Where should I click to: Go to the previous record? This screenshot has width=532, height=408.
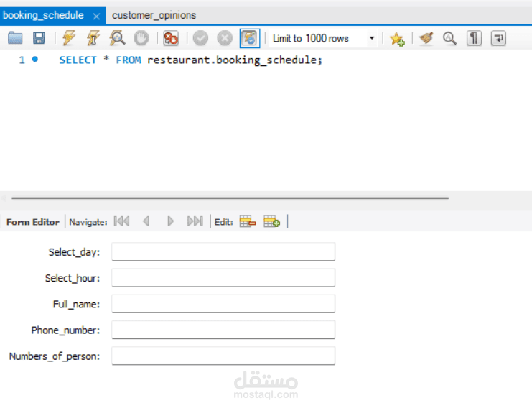pyautogui.click(x=146, y=221)
